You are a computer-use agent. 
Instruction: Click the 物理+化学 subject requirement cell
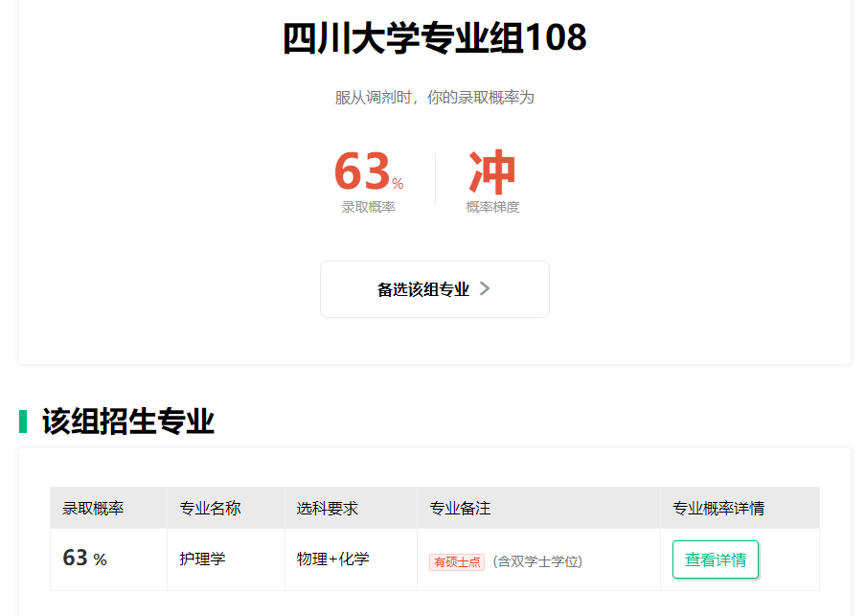tap(332, 559)
